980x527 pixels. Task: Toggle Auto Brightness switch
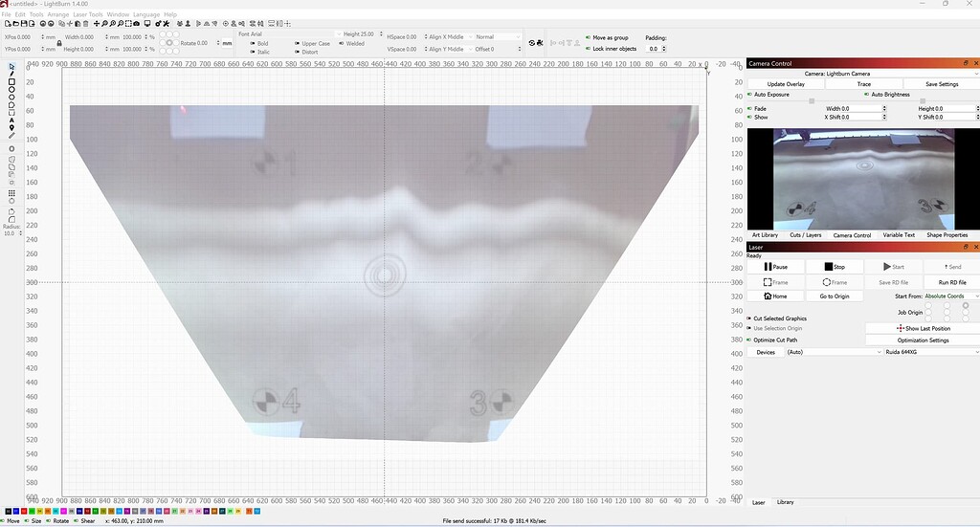[x=867, y=95]
